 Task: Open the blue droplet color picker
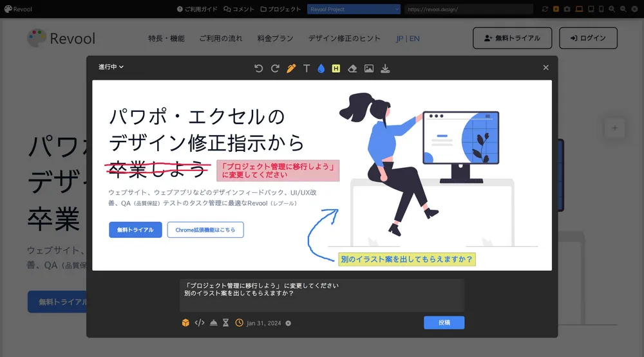click(x=321, y=69)
